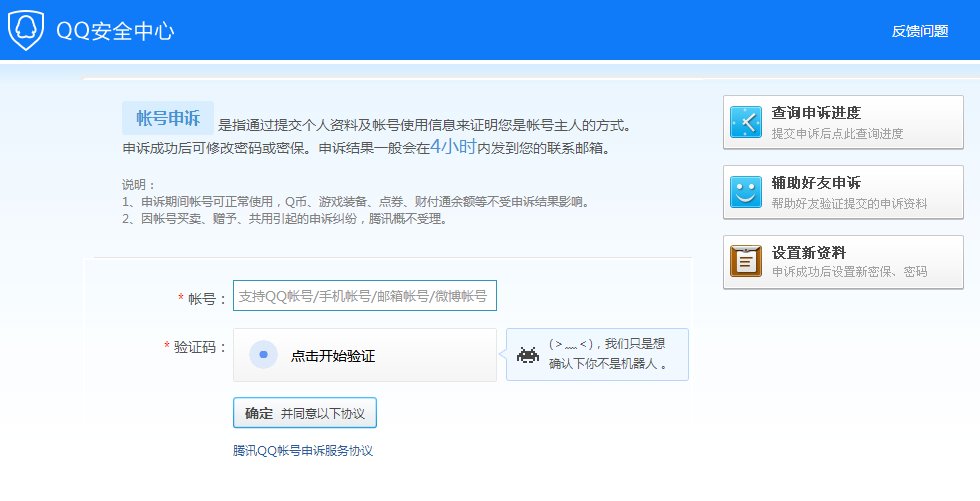Click the clock icon for 查询申诉进度
980x501 pixels.
click(x=746, y=122)
